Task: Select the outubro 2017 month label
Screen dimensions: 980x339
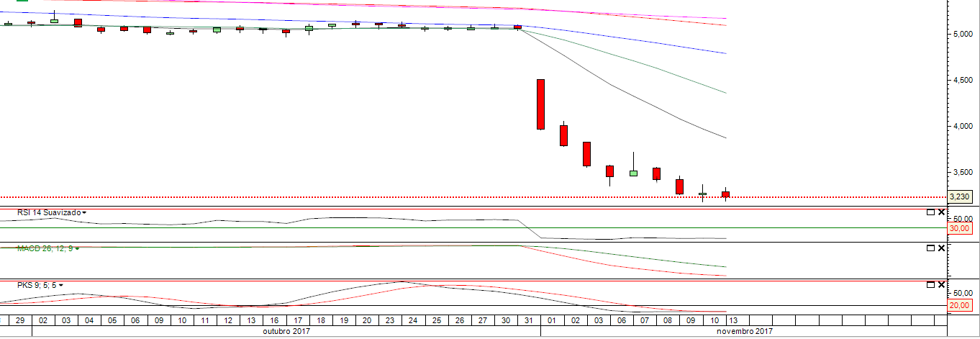Action: click(x=286, y=331)
